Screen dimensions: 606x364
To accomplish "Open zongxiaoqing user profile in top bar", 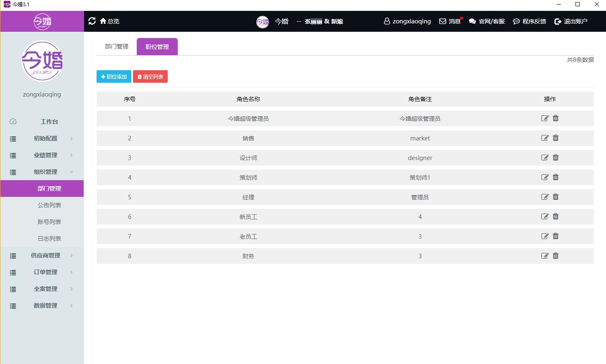I will pos(407,21).
